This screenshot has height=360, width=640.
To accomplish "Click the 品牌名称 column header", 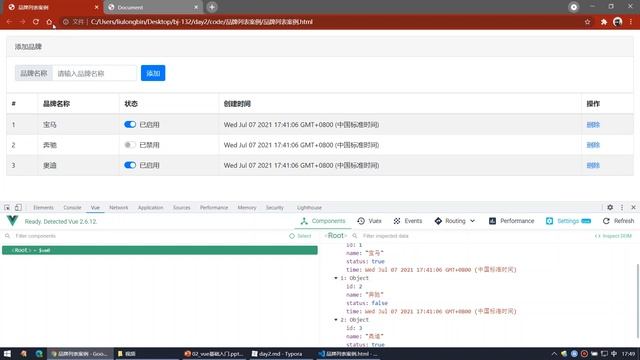I will (56, 104).
